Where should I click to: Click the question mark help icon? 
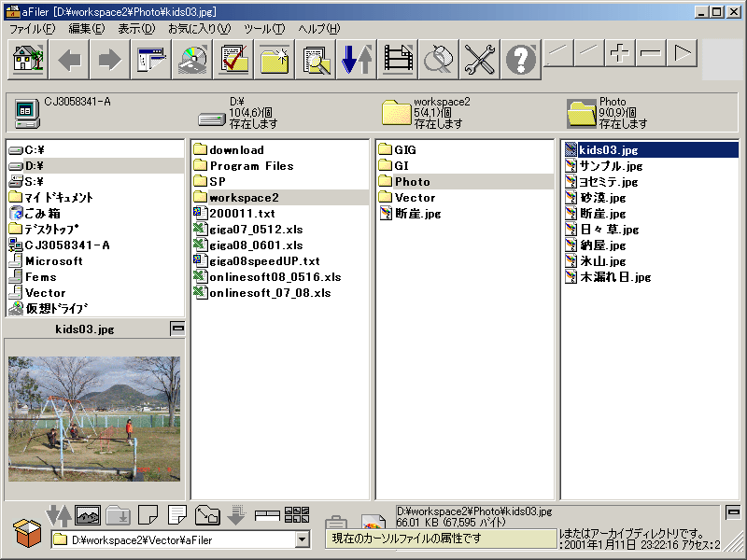point(520,59)
